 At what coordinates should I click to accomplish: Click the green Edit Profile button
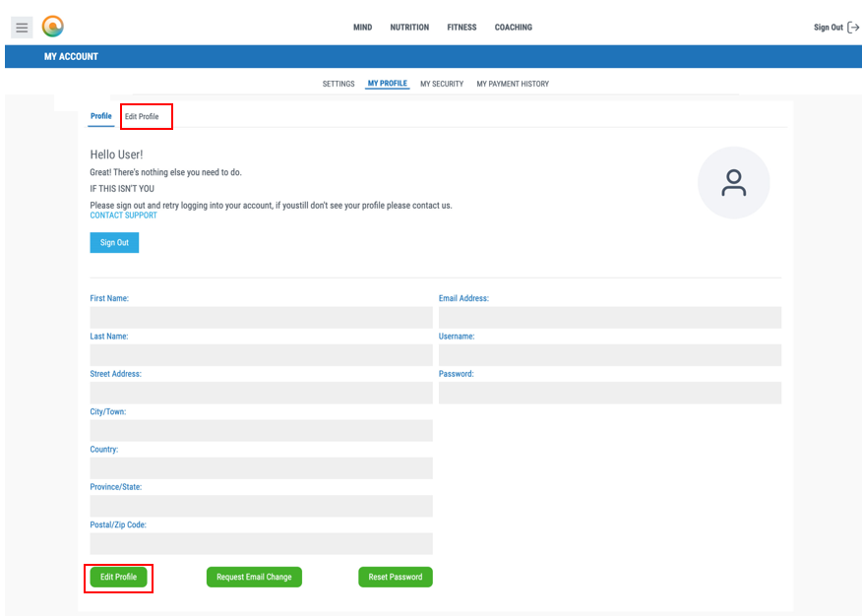pyautogui.click(x=119, y=577)
